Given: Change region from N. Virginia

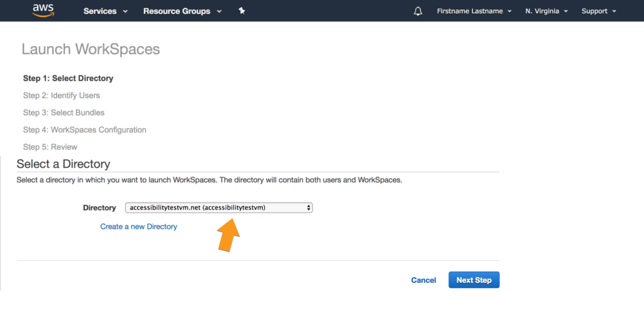Looking at the screenshot, I should pyautogui.click(x=547, y=11).
